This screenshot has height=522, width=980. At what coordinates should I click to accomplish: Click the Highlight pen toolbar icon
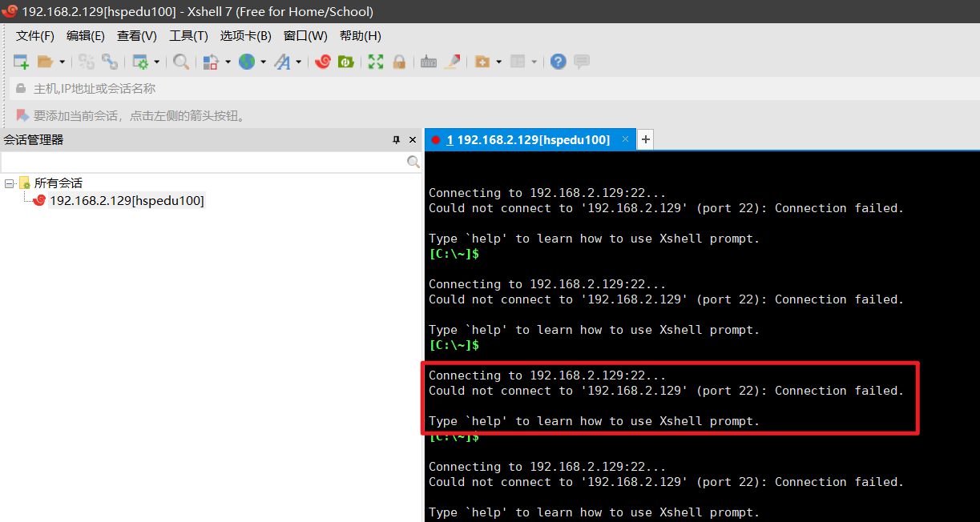click(452, 62)
